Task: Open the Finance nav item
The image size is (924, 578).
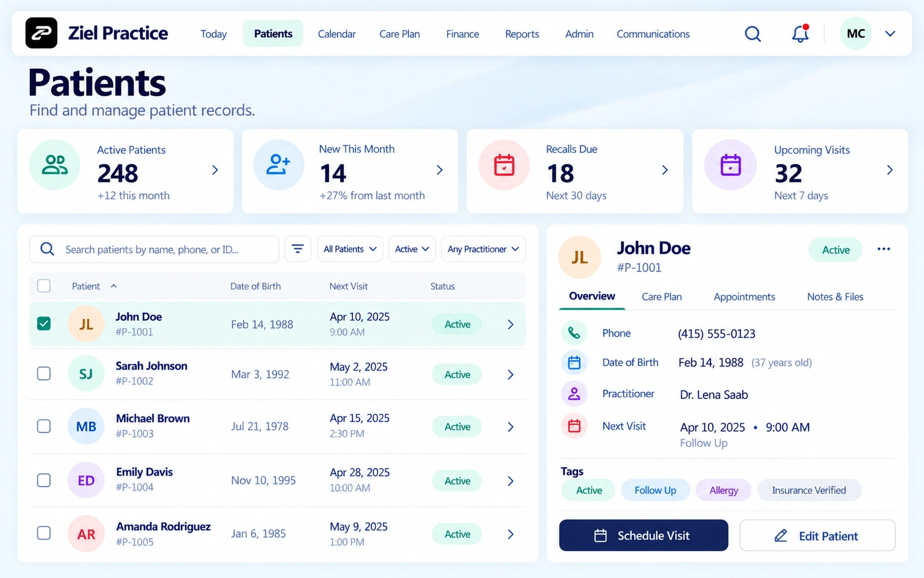Action: tap(463, 34)
